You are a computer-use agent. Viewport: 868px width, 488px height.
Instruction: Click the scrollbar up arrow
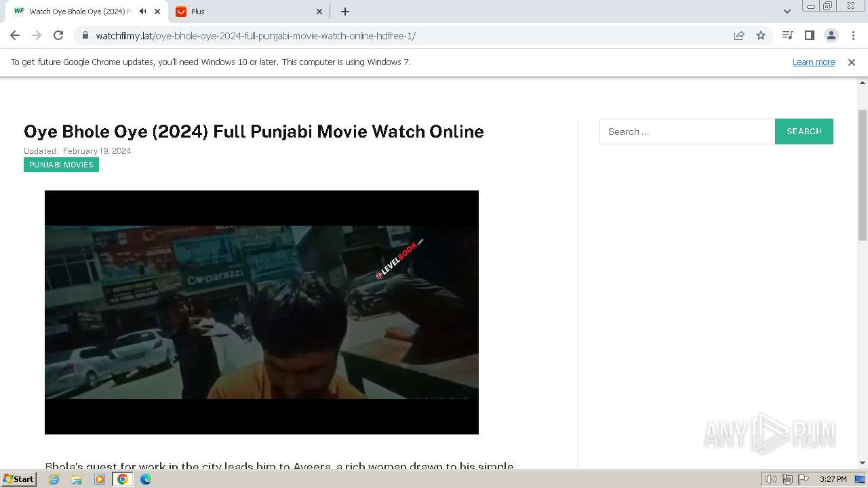pos(863,83)
